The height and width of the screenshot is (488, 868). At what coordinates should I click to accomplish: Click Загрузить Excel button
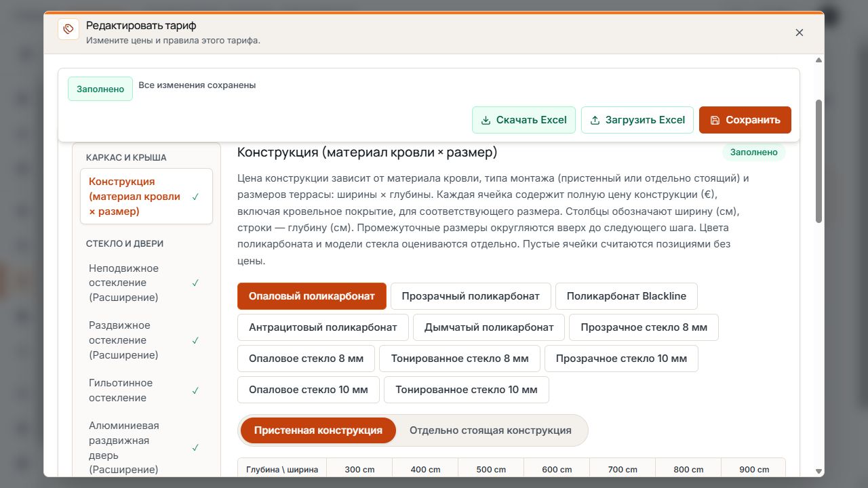(x=637, y=120)
